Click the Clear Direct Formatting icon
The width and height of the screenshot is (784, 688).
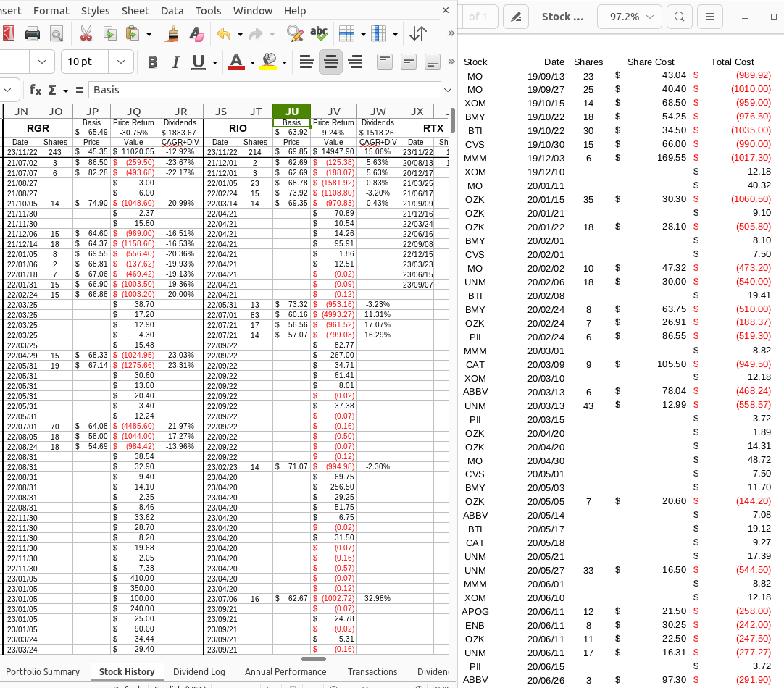(196, 34)
